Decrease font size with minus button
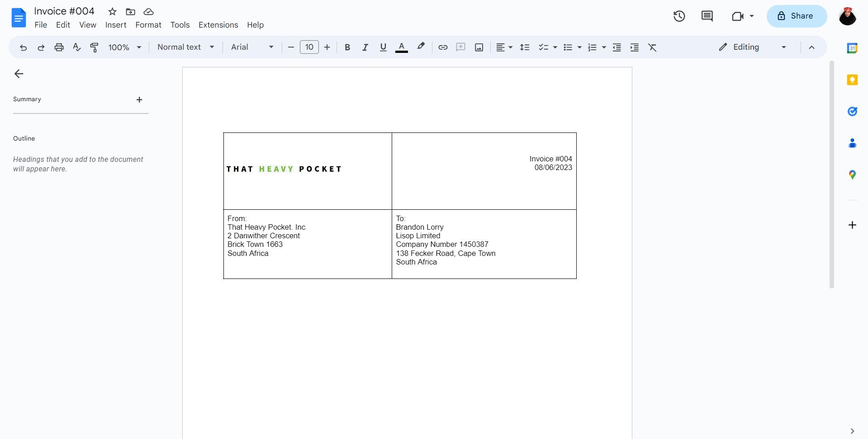 coord(291,47)
